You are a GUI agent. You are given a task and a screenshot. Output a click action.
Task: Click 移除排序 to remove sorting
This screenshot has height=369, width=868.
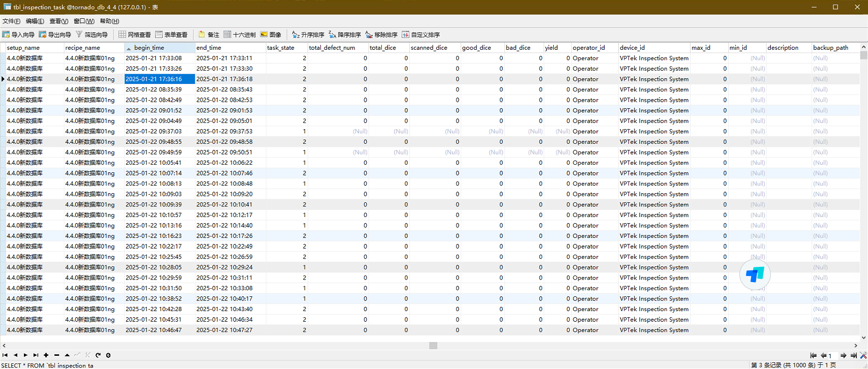point(381,35)
